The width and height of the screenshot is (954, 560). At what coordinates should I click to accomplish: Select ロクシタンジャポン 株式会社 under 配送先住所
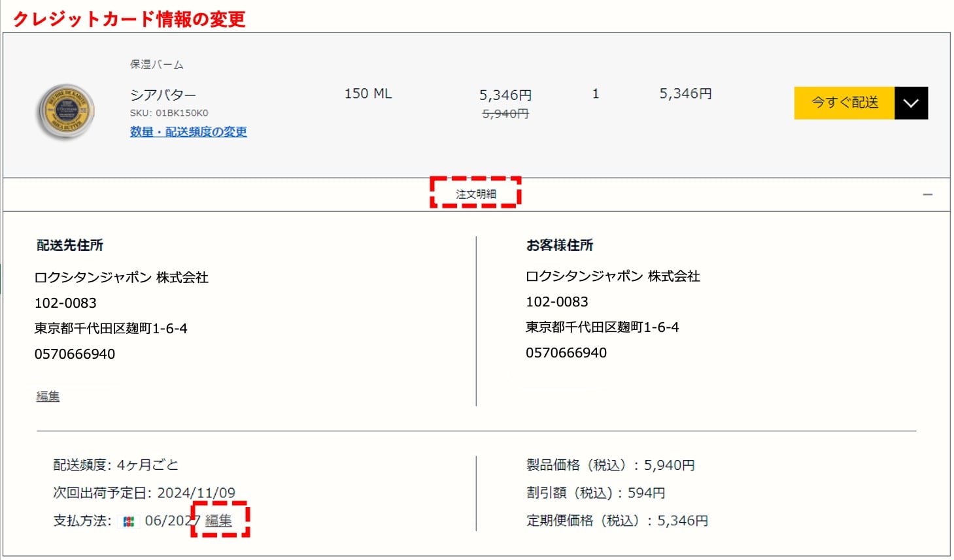122,278
